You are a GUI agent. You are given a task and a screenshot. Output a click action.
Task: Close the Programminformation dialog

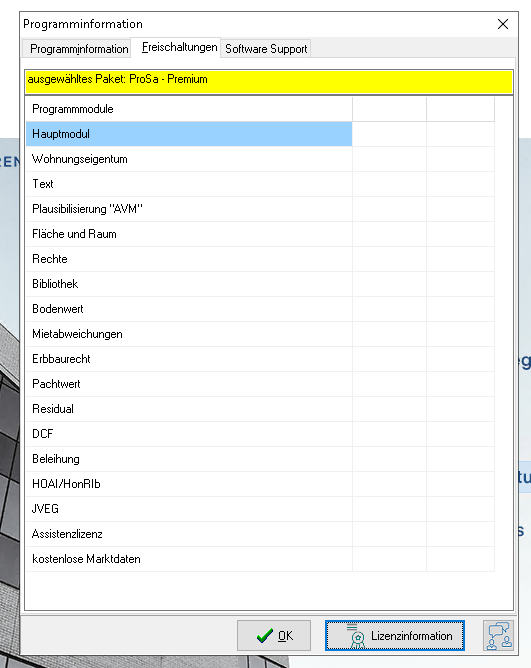(x=503, y=24)
